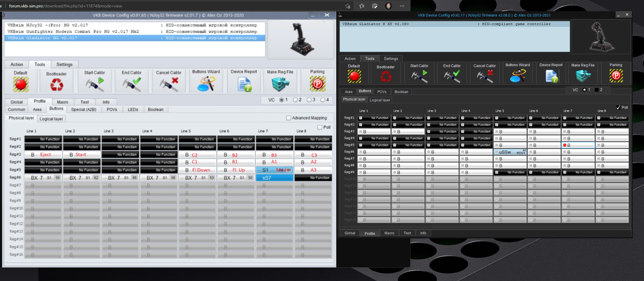Image resolution: width=644 pixels, height=281 pixels.
Task: Switch to Logical layer in dark right window
Action: pyautogui.click(x=380, y=100)
